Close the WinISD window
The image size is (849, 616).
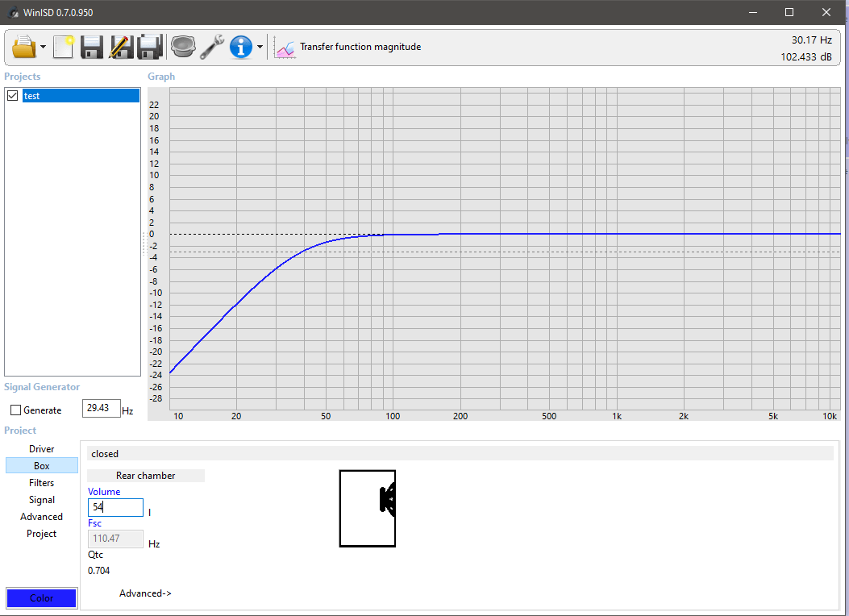826,12
